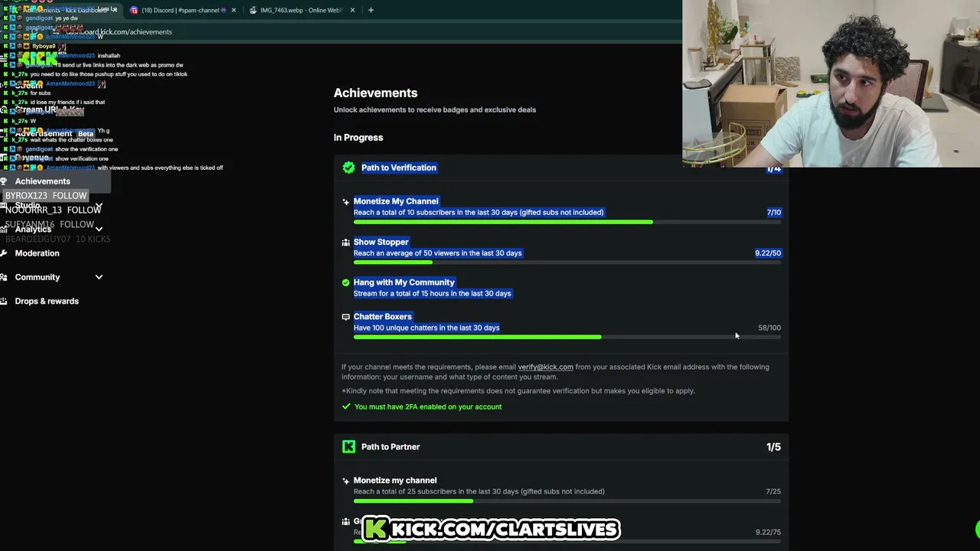This screenshot has width=980, height=551.
Task: Click 'Unlock achievements to receive badges' subtitle
Action: [x=435, y=109]
